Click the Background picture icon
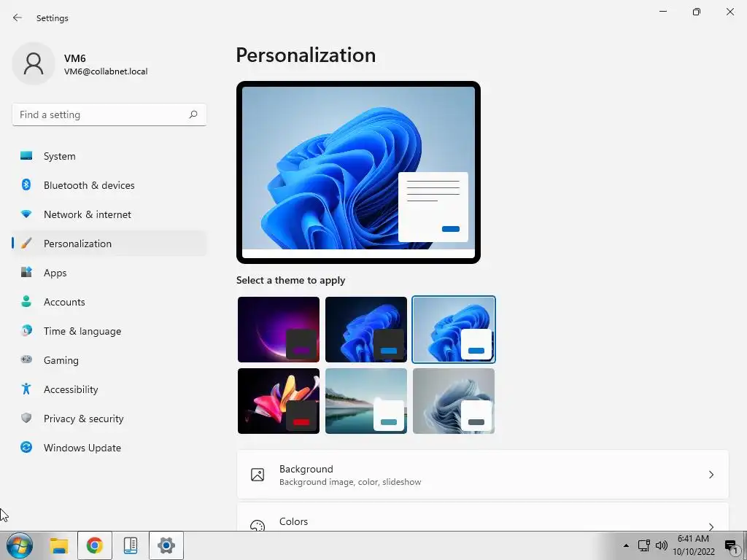747x560 pixels. point(258,475)
